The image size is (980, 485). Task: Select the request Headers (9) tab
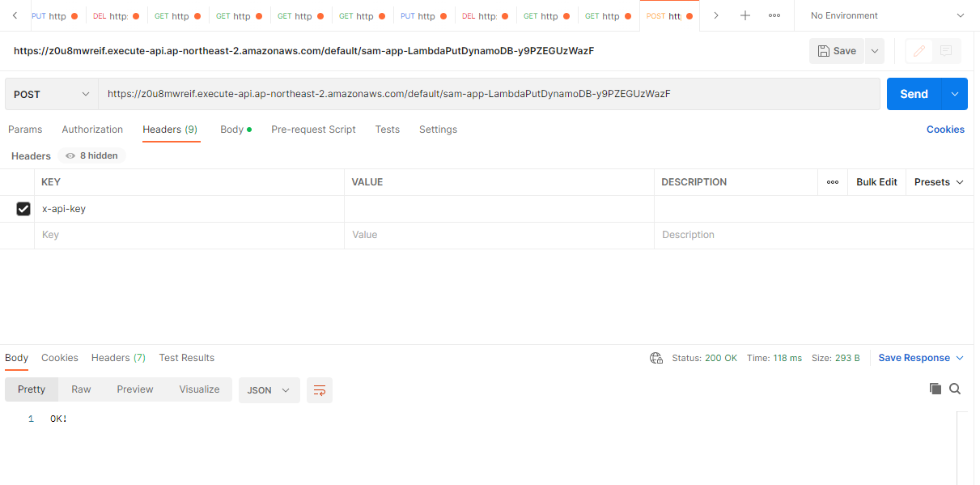[x=170, y=130]
